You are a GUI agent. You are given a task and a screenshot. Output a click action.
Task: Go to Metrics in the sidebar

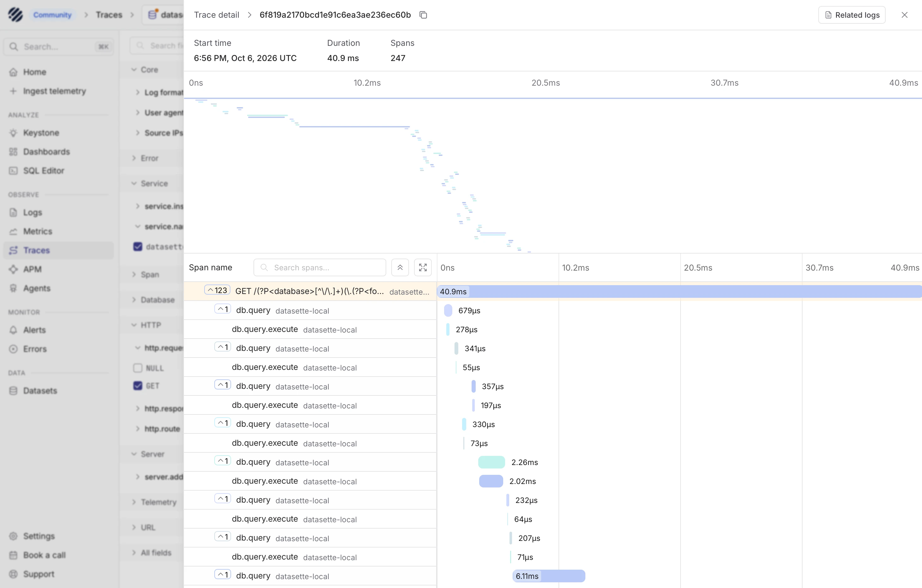click(38, 231)
